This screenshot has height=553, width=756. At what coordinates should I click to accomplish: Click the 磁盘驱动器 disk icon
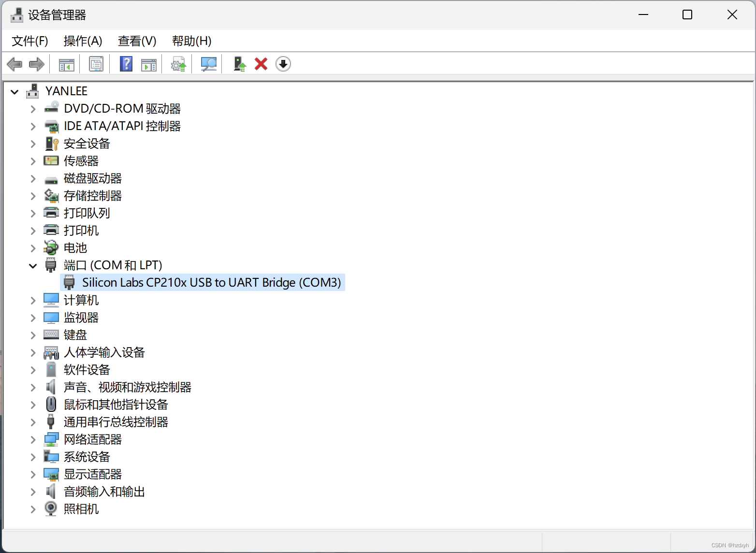[51, 180]
